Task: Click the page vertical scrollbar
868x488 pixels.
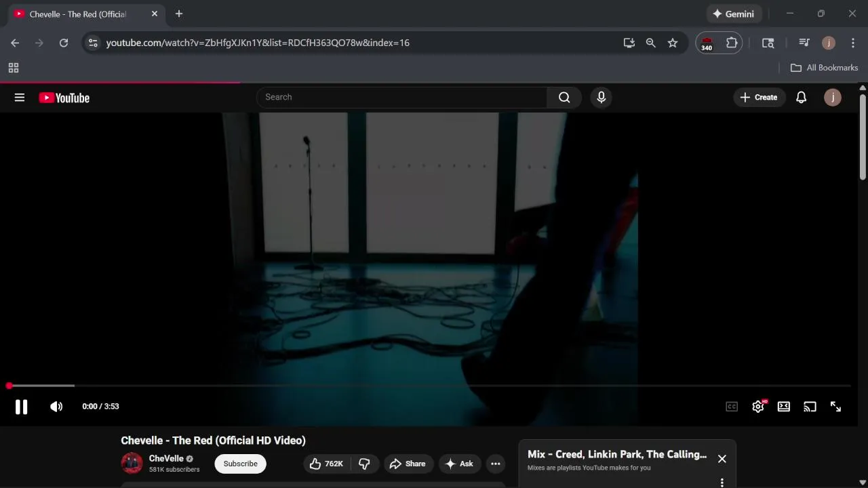Action: click(x=863, y=137)
